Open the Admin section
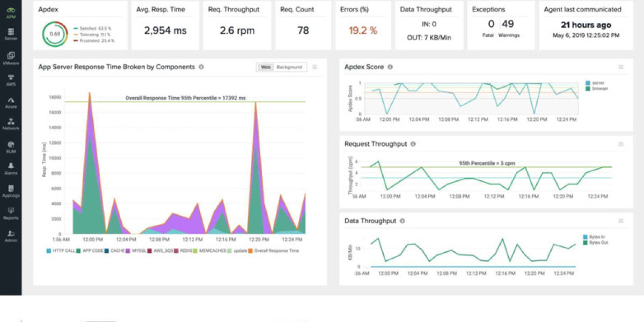 (x=11, y=235)
